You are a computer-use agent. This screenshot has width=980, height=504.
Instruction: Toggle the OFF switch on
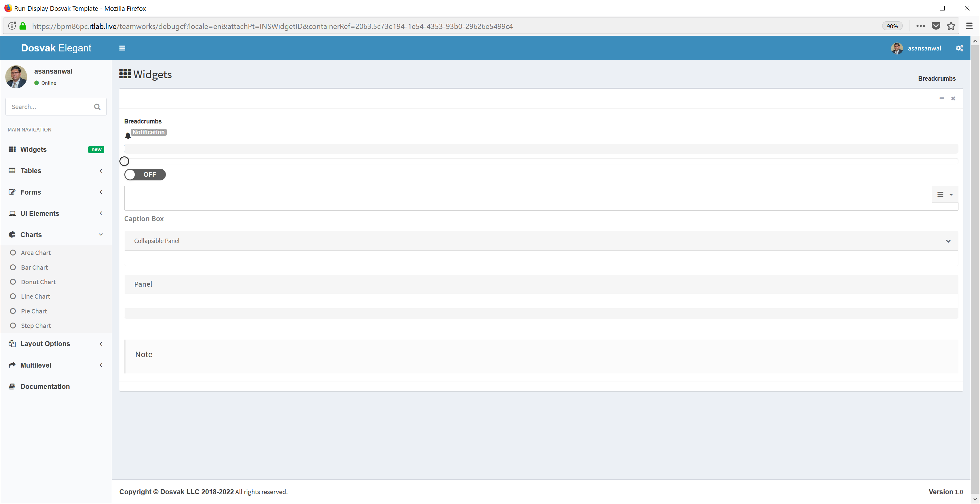click(x=145, y=174)
